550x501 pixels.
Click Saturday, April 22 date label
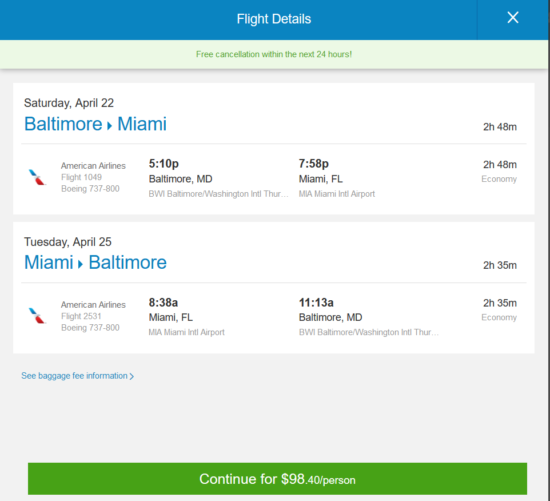[x=69, y=103]
